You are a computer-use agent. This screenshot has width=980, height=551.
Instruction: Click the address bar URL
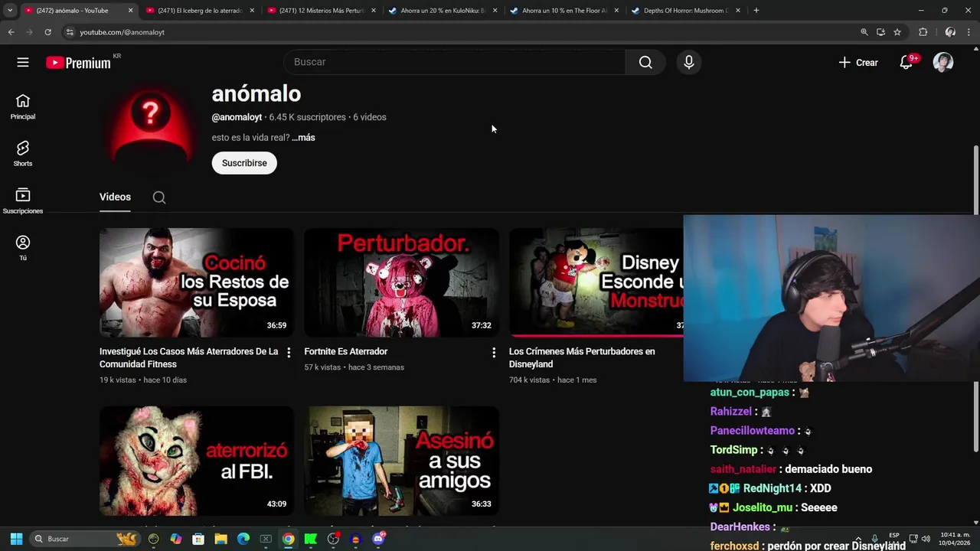122,32
